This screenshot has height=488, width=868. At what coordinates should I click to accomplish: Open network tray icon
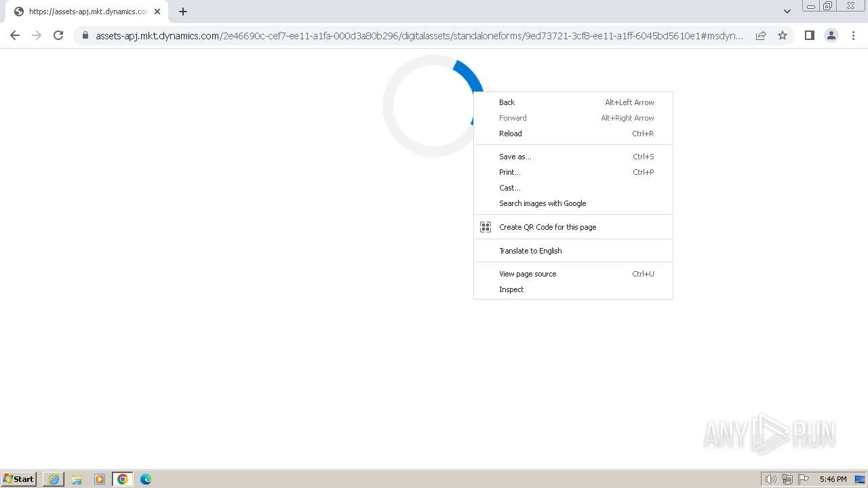tap(787, 479)
